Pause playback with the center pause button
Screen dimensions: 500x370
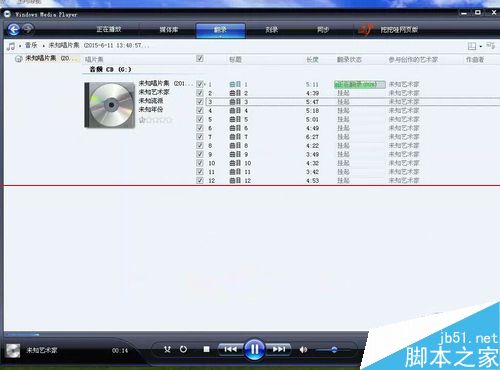254,349
